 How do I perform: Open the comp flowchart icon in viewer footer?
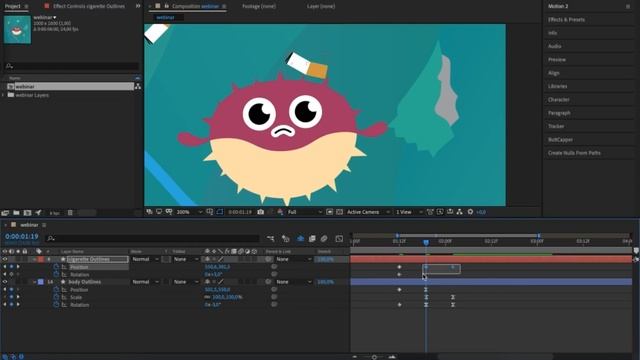coord(460,212)
